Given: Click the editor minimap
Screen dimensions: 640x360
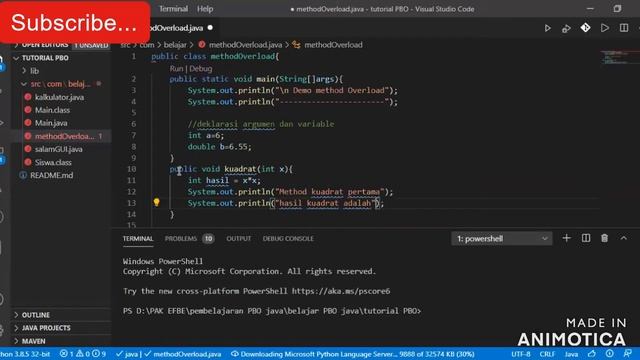Looking at the screenshot, I should point(619,57).
